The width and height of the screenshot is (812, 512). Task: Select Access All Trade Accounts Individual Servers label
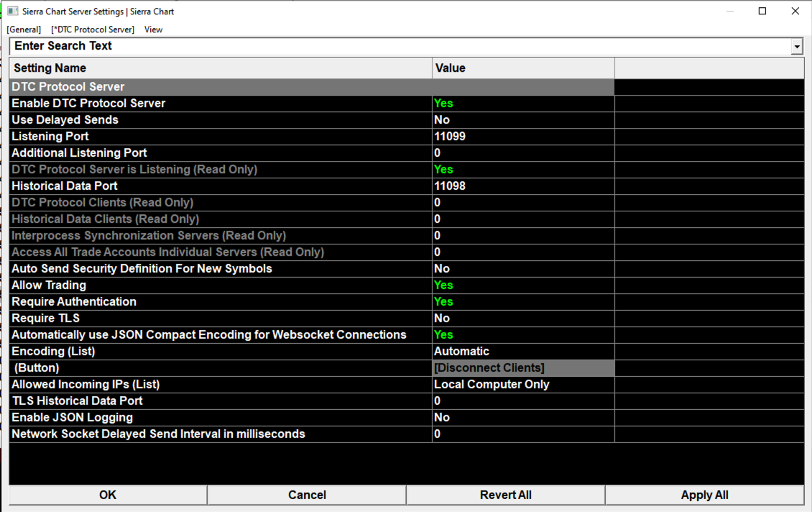[x=167, y=252]
